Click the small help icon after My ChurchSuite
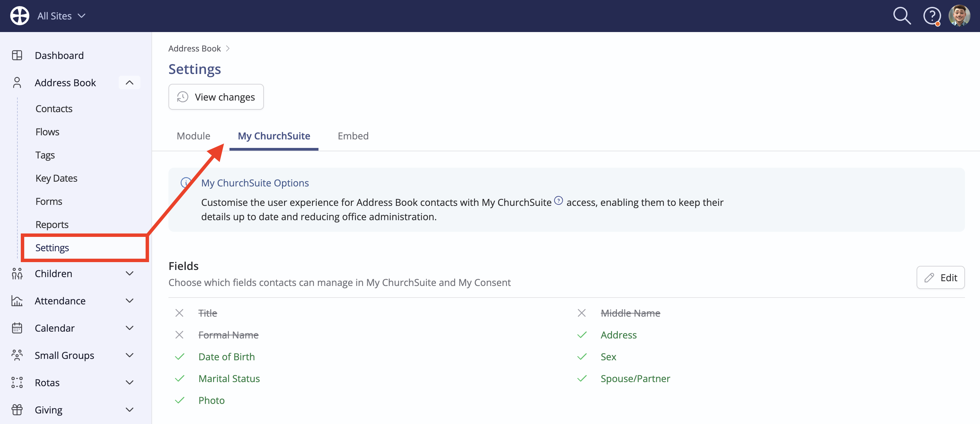The height and width of the screenshot is (424, 980). click(x=558, y=200)
